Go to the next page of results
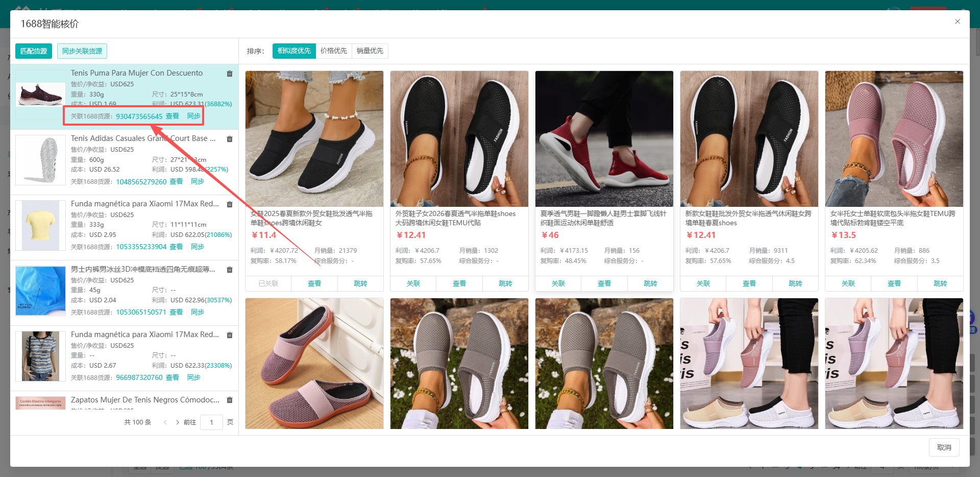 coord(177,422)
